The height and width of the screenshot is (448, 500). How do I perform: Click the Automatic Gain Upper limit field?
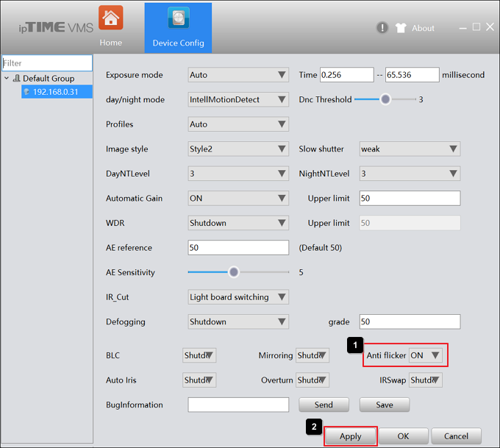tap(410, 198)
